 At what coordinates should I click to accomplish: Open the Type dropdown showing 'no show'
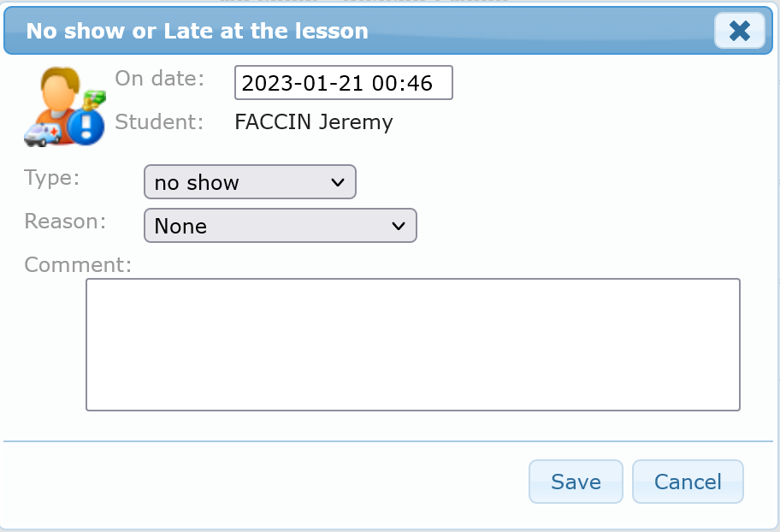249,182
